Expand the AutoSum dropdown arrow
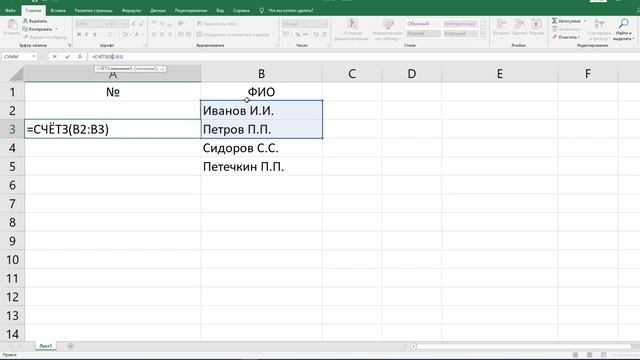The height and width of the screenshot is (360, 640). click(x=585, y=20)
